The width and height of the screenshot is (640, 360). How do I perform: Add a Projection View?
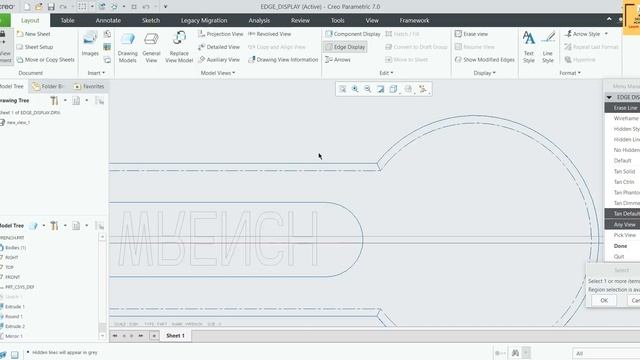(220, 34)
